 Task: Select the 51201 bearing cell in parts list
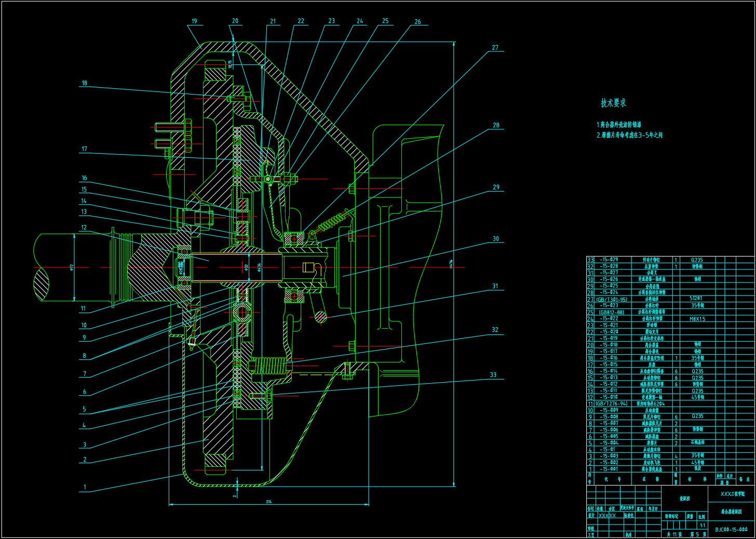pyautogui.click(x=697, y=299)
